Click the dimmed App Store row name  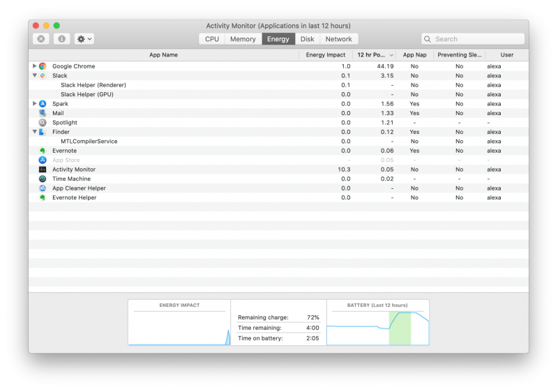click(x=66, y=160)
